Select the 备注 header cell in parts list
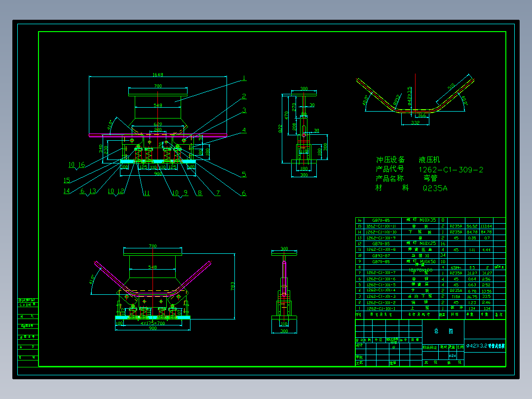The image size is (532, 399). pos(499,315)
